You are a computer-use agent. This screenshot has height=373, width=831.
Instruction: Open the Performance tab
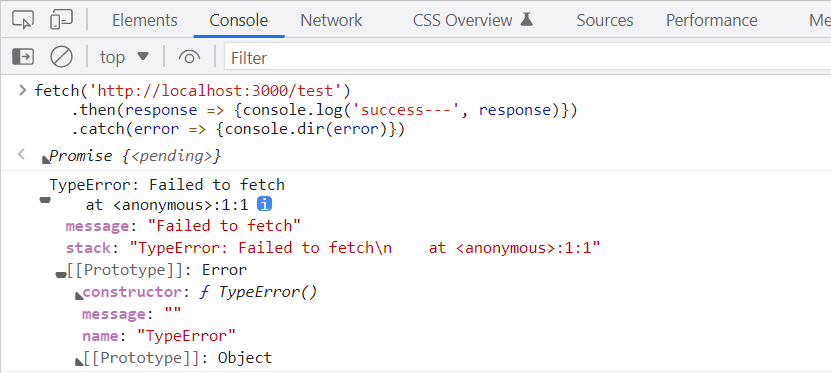click(711, 20)
